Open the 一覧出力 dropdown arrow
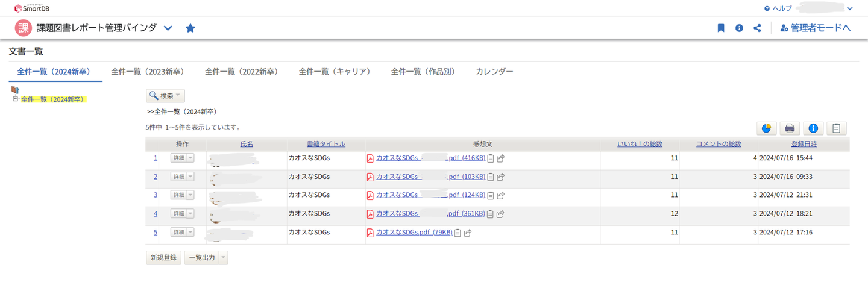The image size is (868, 291). 224,258
